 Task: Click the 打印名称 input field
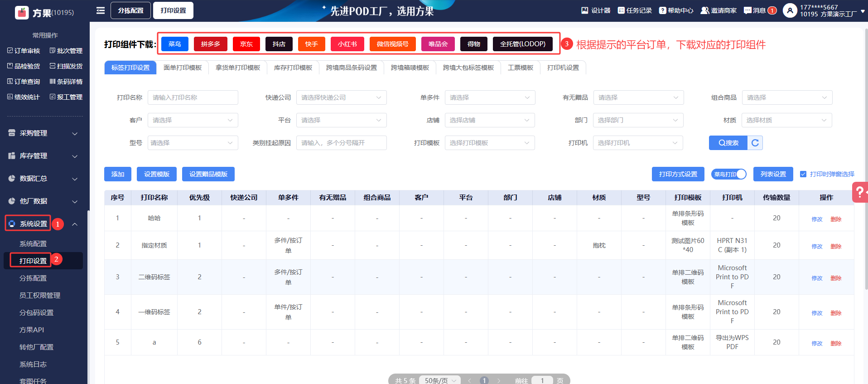[193, 97]
